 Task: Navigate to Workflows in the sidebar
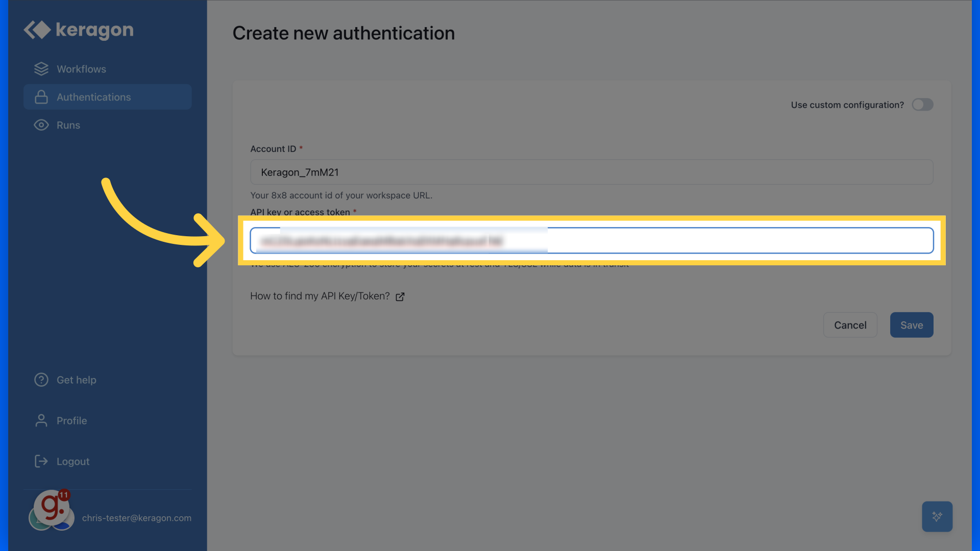pos(81,68)
